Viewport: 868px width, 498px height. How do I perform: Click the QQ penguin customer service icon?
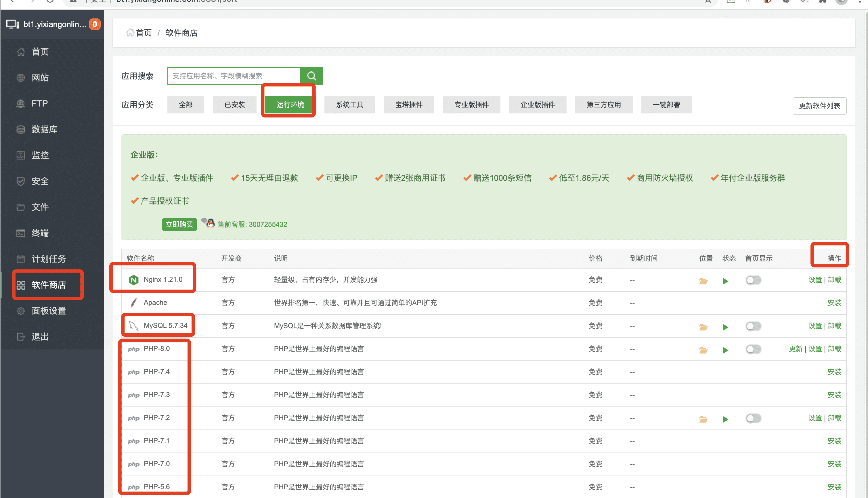click(208, 223)
